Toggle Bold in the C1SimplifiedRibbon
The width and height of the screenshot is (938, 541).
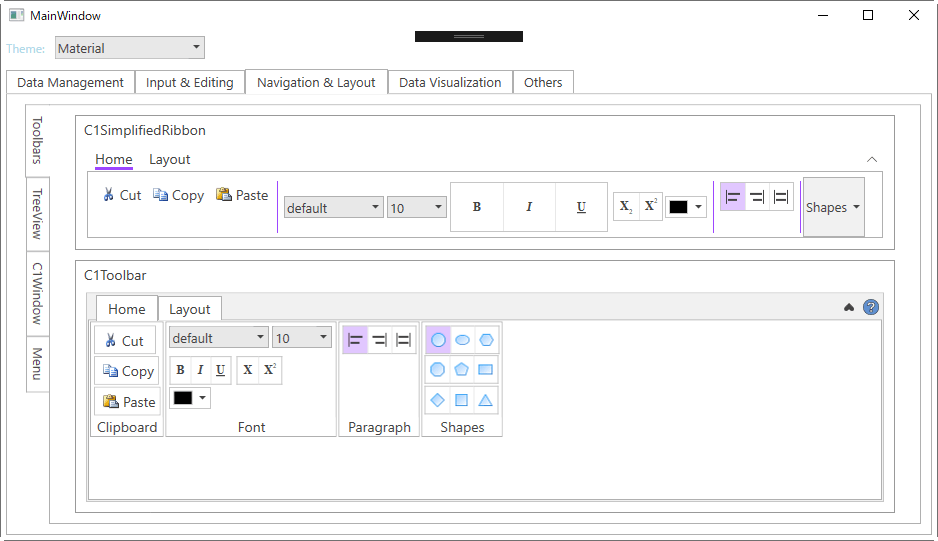pos(477,207)
